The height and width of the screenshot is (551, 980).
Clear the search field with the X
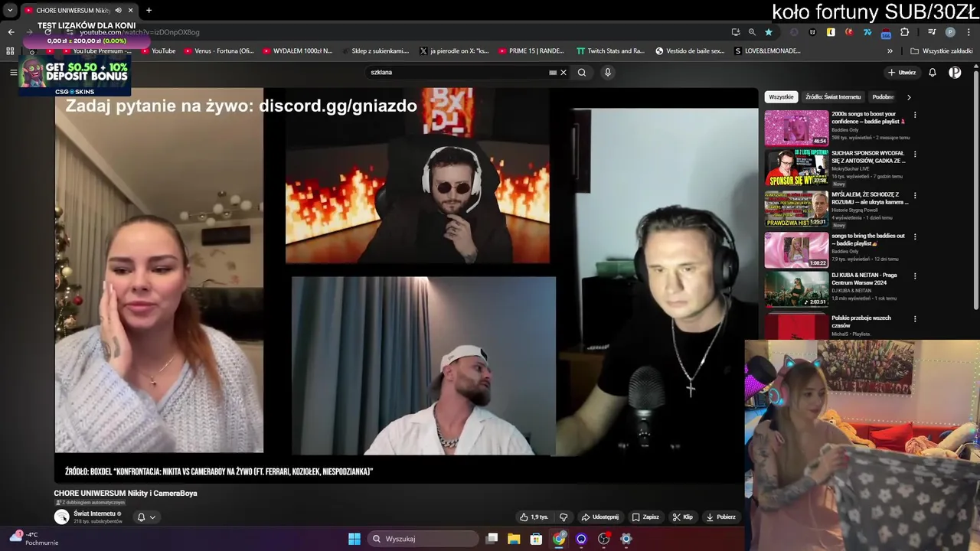[563, 73]
